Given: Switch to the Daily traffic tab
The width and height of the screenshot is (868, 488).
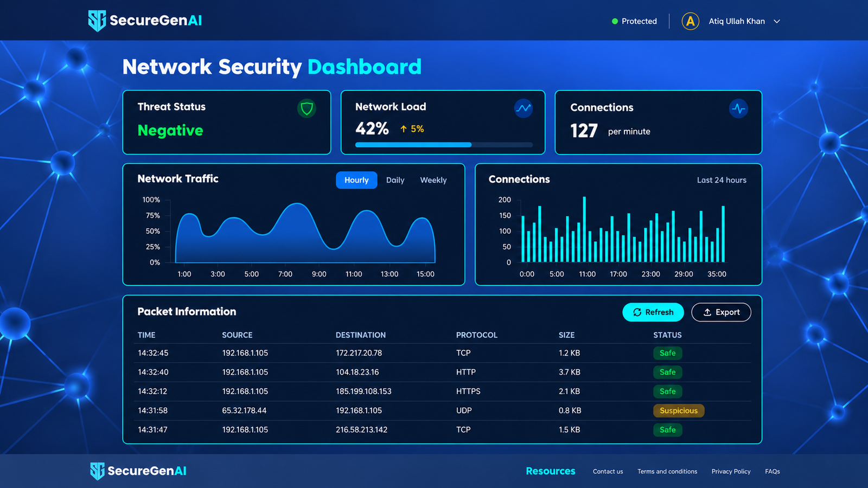Looking at the screenshot, I should 395,180.
